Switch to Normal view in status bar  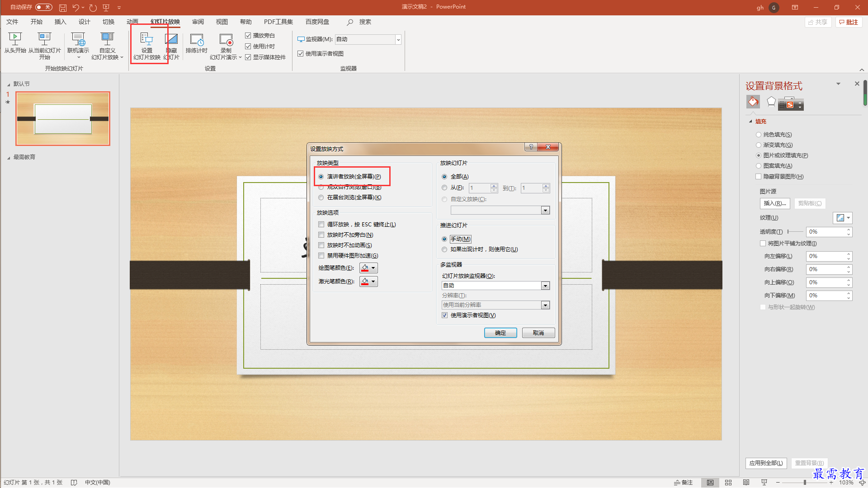pos(710,483)
